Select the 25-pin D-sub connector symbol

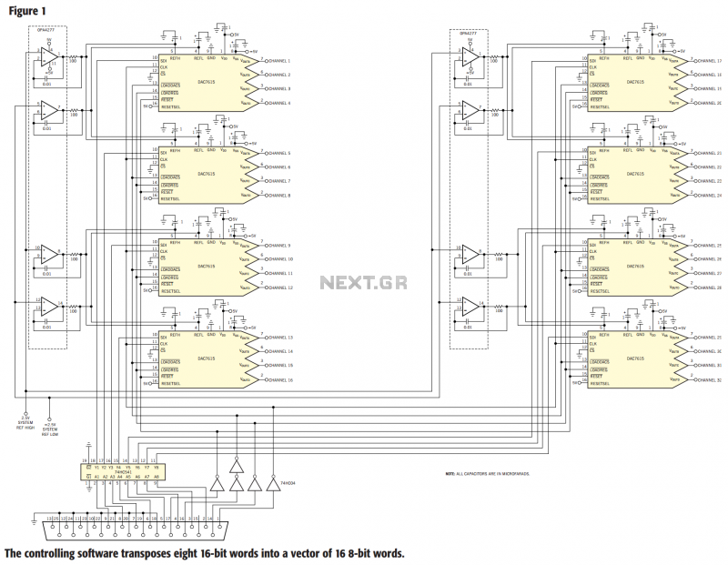(x=136, y=530)
